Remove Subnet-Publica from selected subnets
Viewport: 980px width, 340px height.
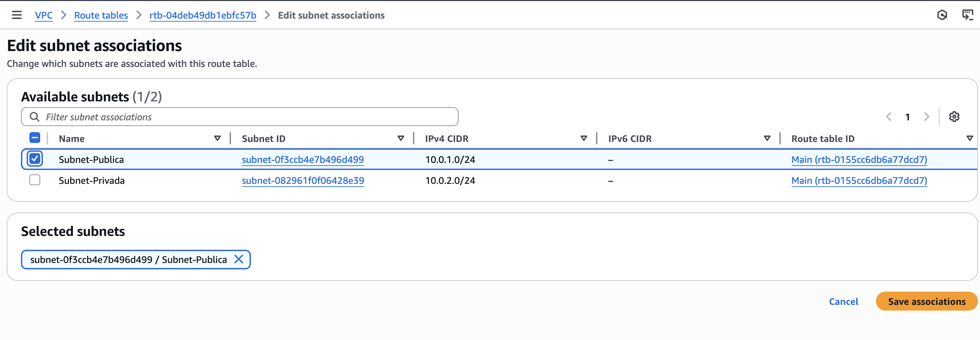click(x=238, y=259)
